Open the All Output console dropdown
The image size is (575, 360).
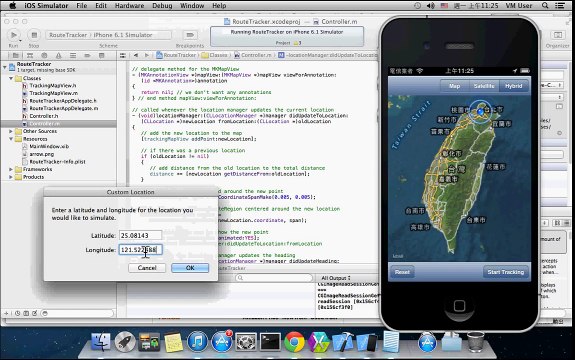(x=336, y=278)
